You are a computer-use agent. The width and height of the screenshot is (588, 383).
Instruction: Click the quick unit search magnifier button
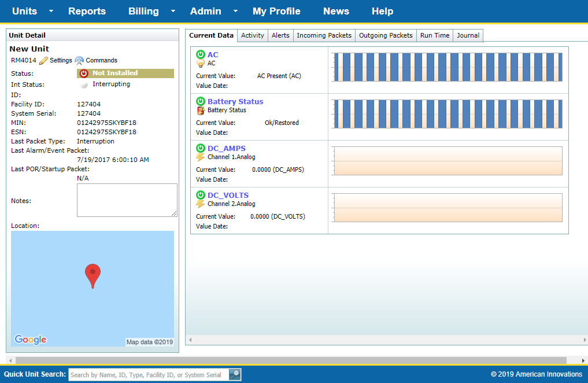pyautogui.click(x=235, y=374)
